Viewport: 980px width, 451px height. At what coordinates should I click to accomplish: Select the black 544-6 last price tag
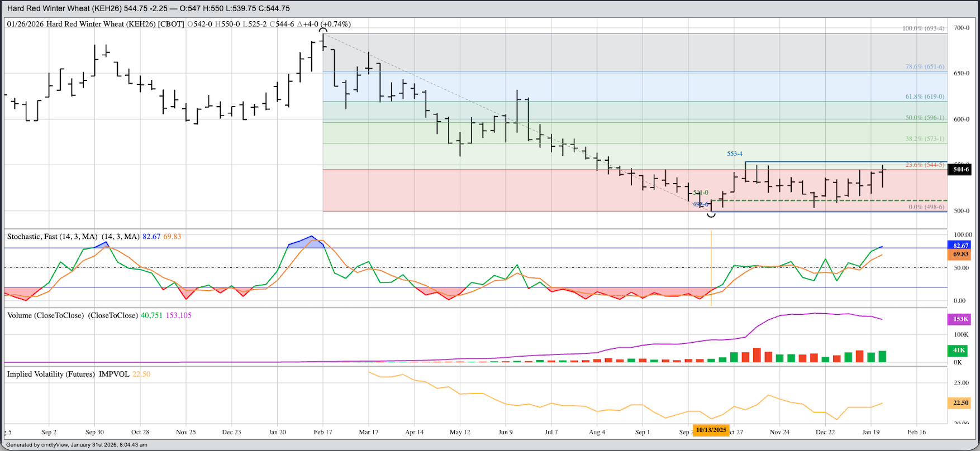point(960,170)
